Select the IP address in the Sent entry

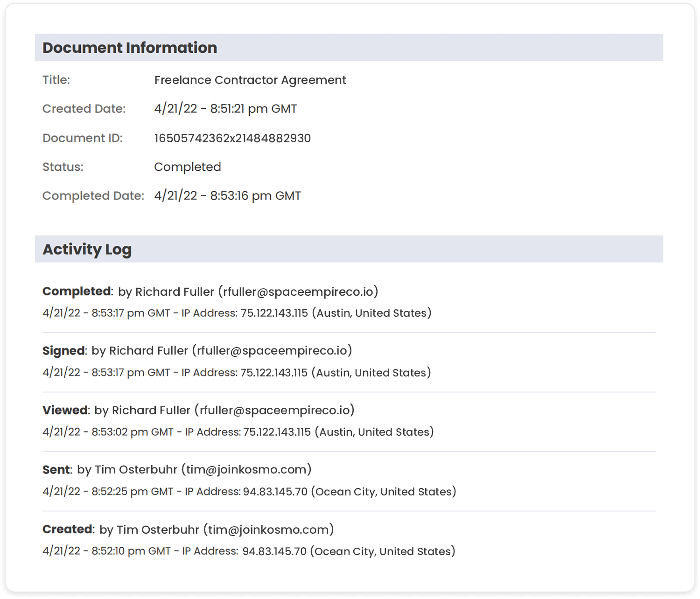coord(275,492)
